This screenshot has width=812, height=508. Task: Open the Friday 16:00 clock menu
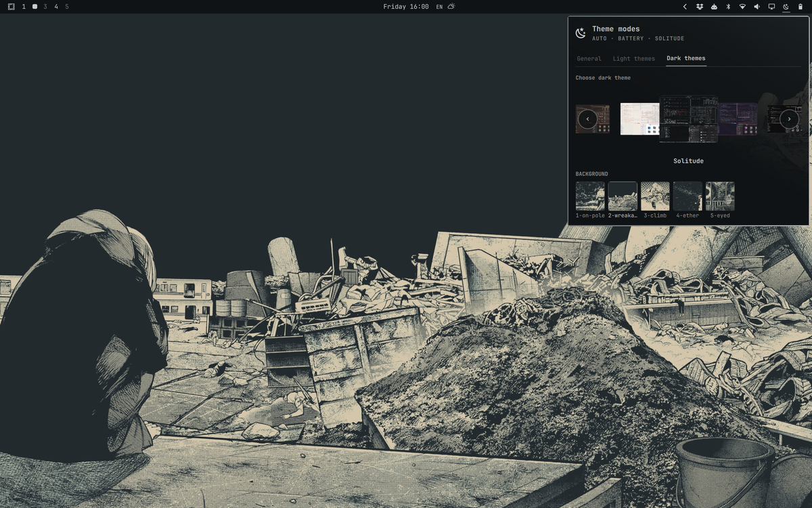click(406, 7)
